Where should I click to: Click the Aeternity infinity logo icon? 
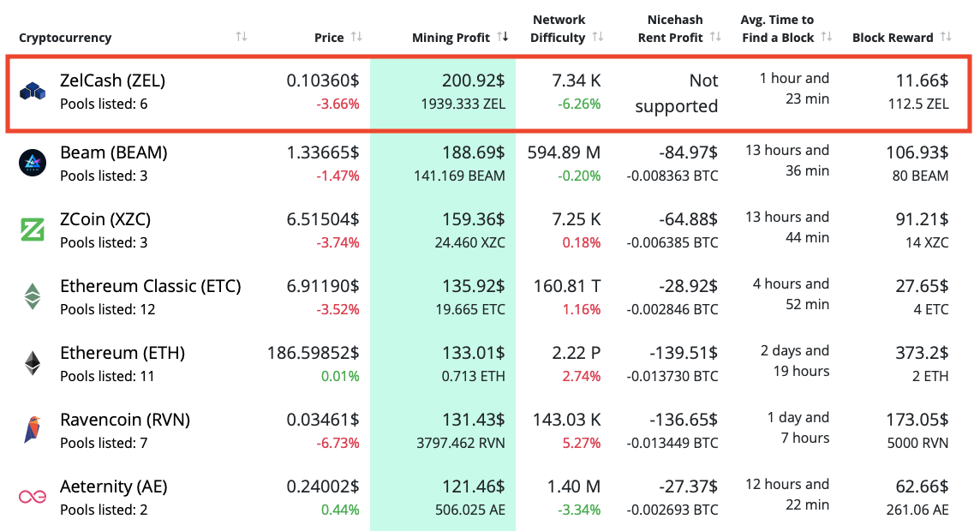[33, 497]
